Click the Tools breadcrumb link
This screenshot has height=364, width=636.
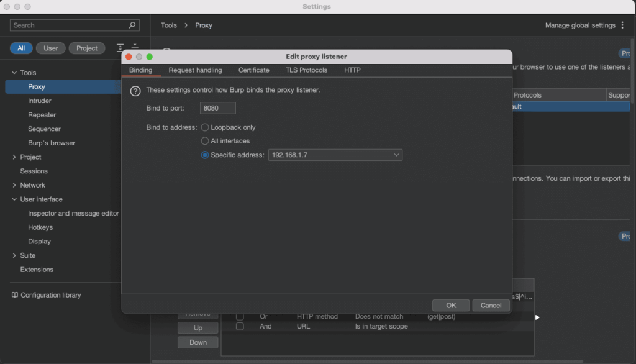[169, 25]
